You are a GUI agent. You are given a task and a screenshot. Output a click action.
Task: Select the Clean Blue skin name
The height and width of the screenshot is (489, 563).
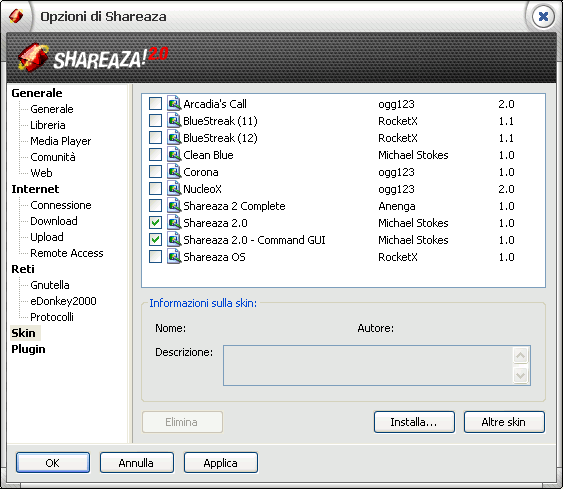pos(208,155)
